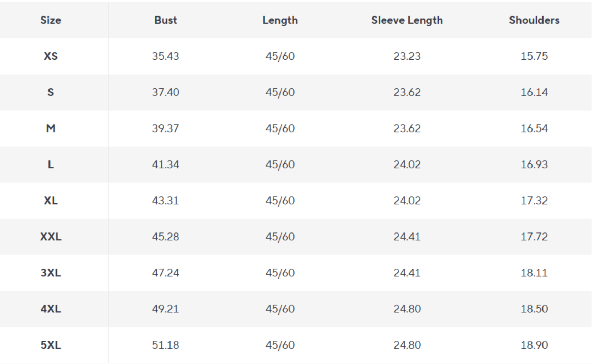Click the Sleeve Length cell for size XXL
The height and width of the screenshot is (364, 592).
pyautogui.click(x=407, y=237)
